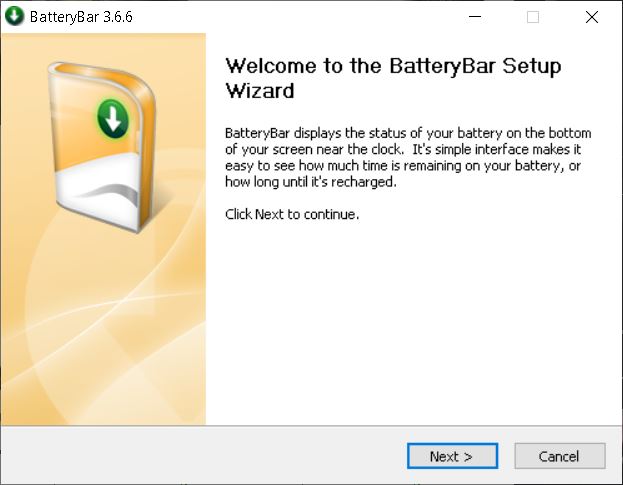623x485 pixels.
Task: Click the "Click Next to continue." text
Action: [x=292, y=214]
